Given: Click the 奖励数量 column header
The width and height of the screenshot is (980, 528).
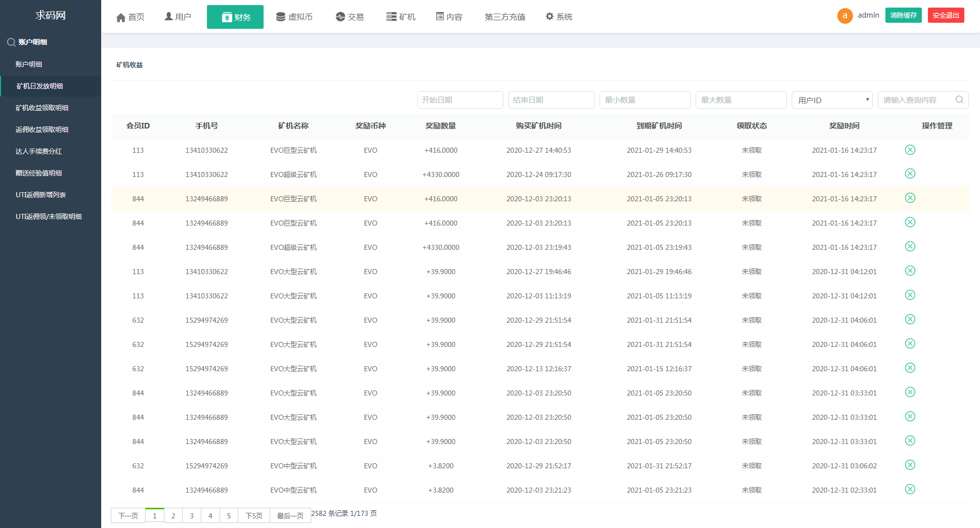Looking at the screenshot, I should [441, 126].
